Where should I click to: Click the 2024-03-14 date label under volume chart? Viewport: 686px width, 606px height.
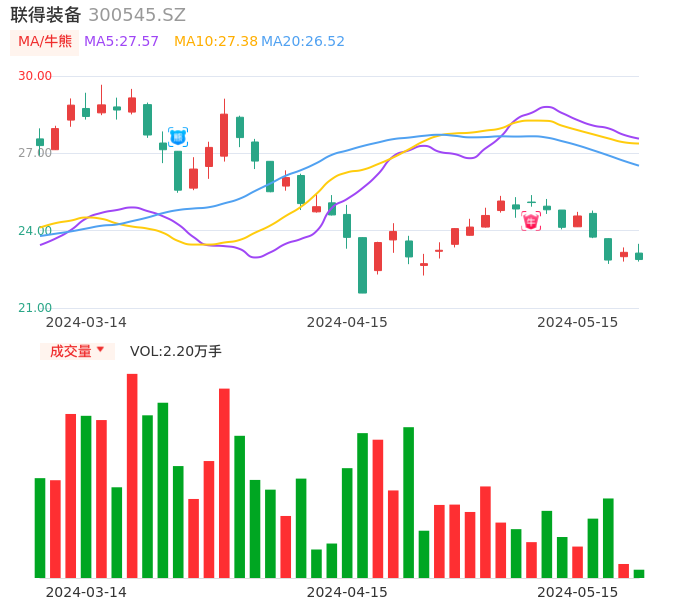tap(86, 592)
